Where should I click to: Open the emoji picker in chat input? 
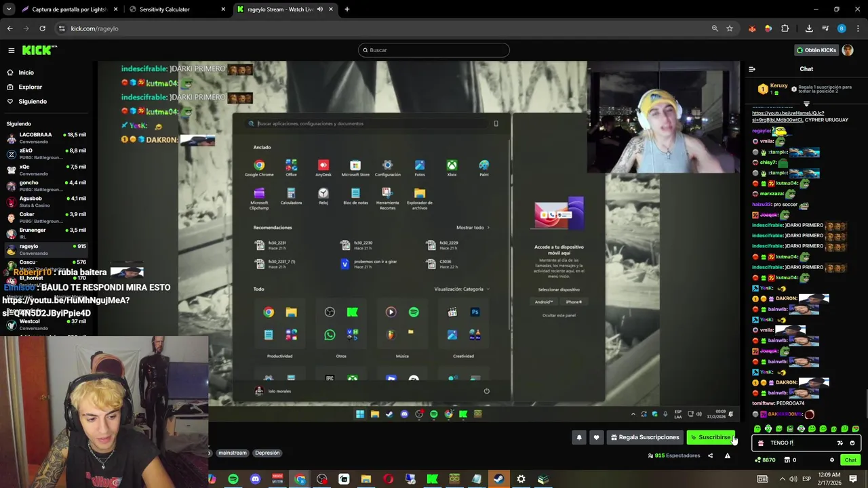click(852, 443)
